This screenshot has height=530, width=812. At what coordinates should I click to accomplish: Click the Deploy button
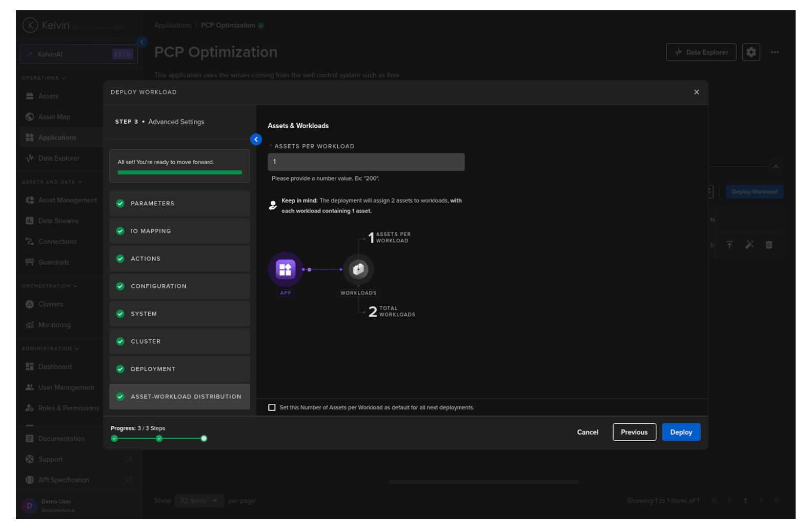pyautogui.click(x=681, y=433)
